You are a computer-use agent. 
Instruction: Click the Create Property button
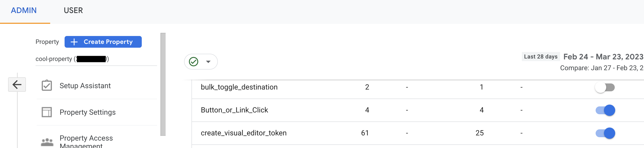pos(103,42)
